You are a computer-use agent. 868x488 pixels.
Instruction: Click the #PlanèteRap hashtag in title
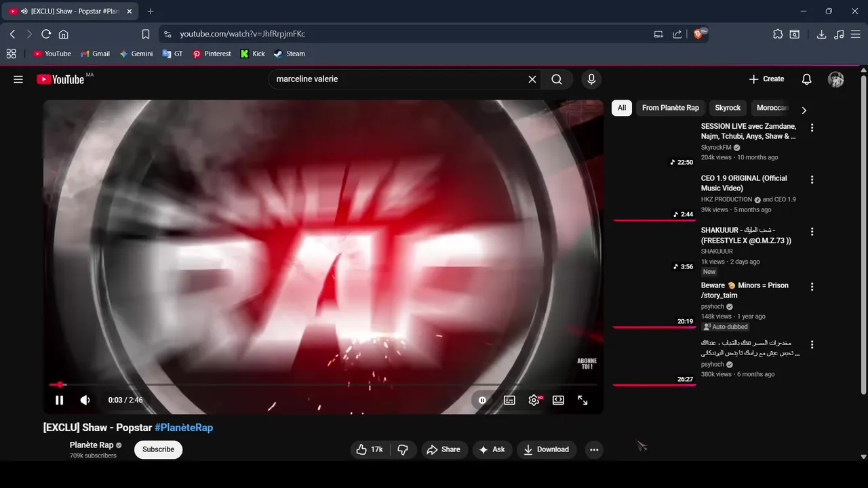(x=184, y=428)
